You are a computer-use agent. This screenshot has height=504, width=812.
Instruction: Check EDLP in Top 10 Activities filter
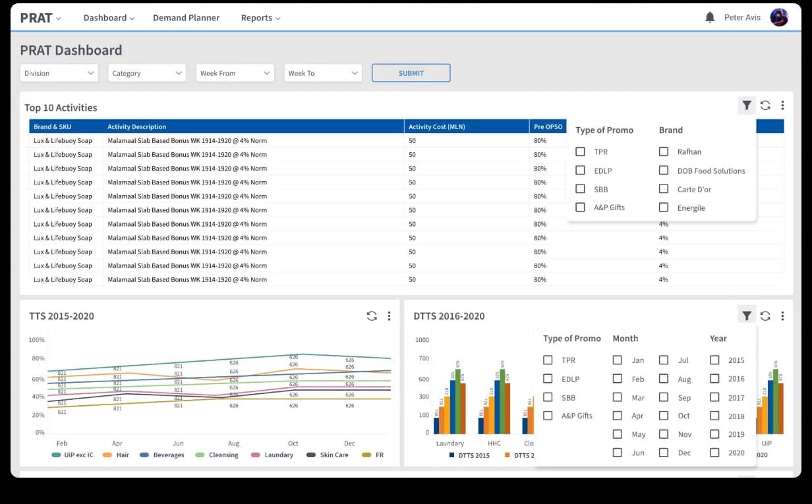coord(580,170)
